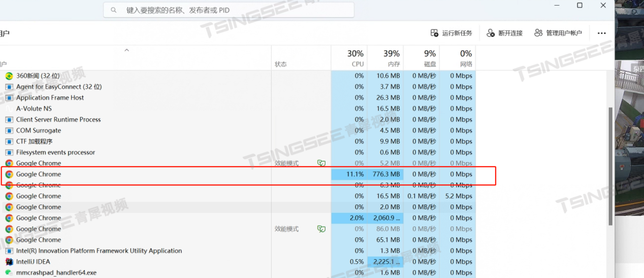Click the Client Server Runtime Process icon
The width and height of the screenshot is (644, 278).
[x=9, y=119]
